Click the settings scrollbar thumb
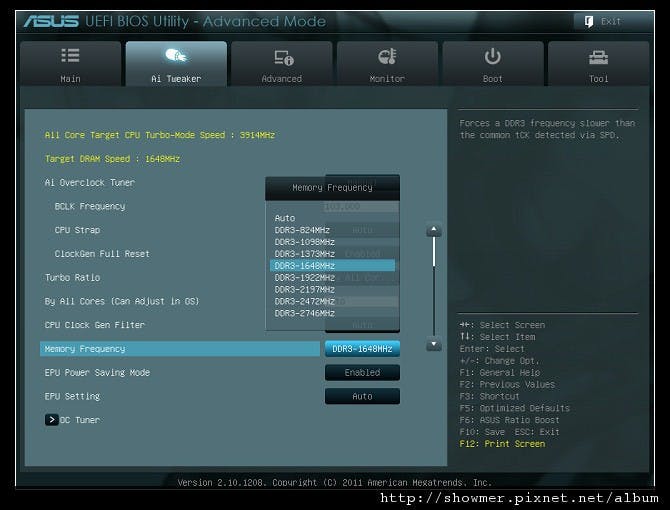This screenshot has height=510, width=670. click(x=434, y=252)
